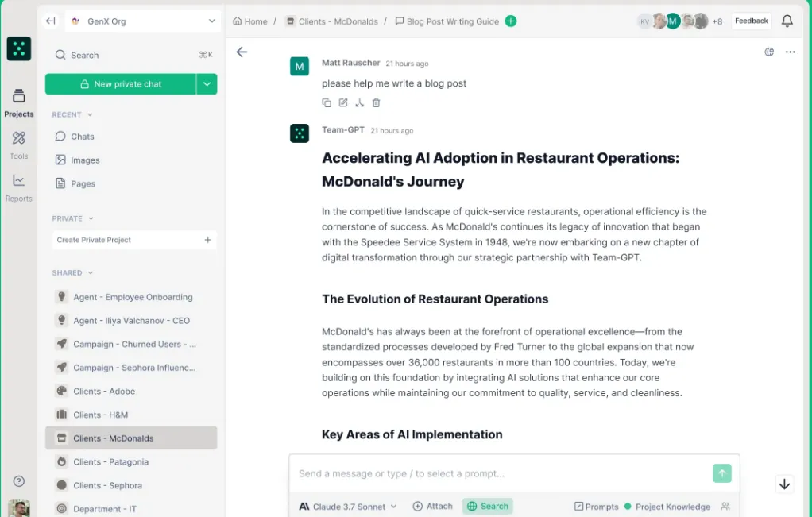Collapse the RECENT section
This screenshot has height=517, width=812.
(x=72, y=114)
